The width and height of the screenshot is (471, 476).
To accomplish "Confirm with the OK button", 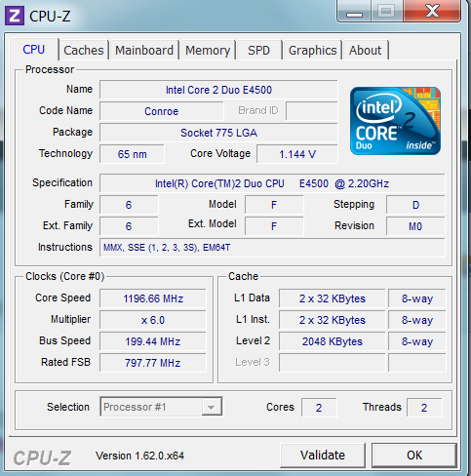I will pos(414,456).
